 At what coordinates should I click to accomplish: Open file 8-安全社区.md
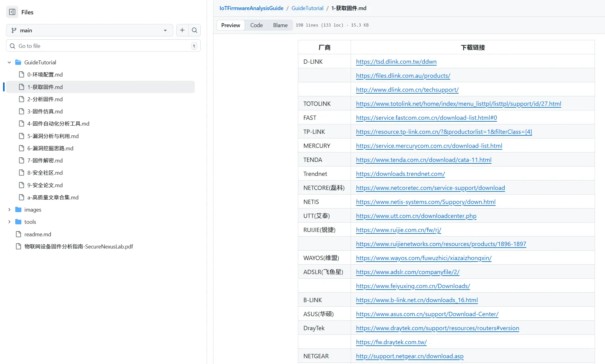45,173
